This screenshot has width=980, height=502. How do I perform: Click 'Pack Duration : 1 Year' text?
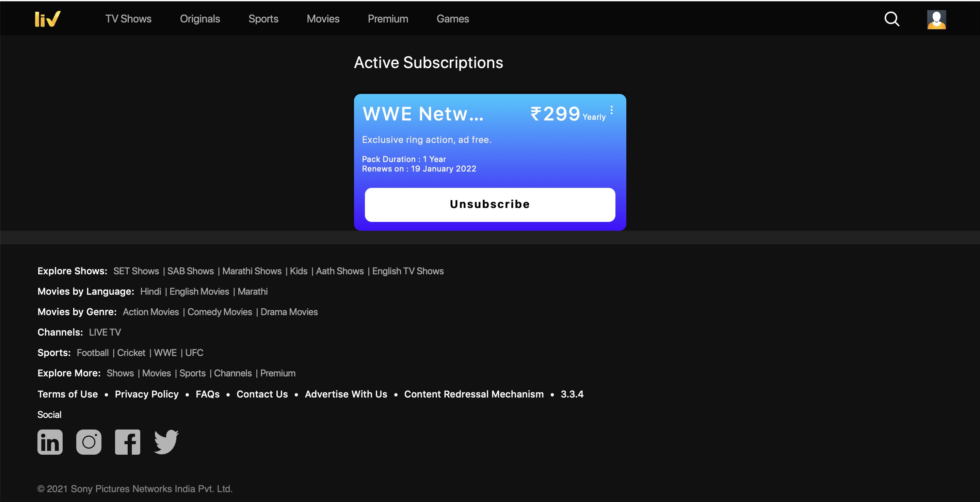(404, 159)
